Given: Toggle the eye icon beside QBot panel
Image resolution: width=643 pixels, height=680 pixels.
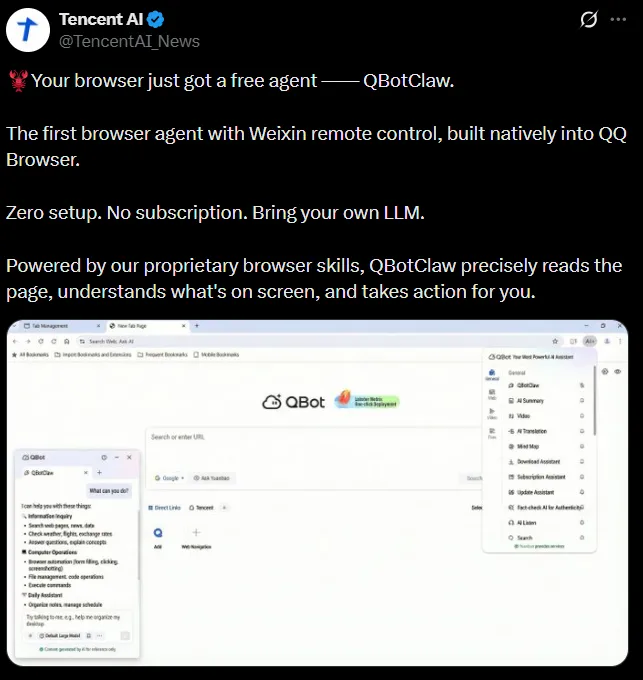Looking at the screenshot, I should [x=617, y=372].
